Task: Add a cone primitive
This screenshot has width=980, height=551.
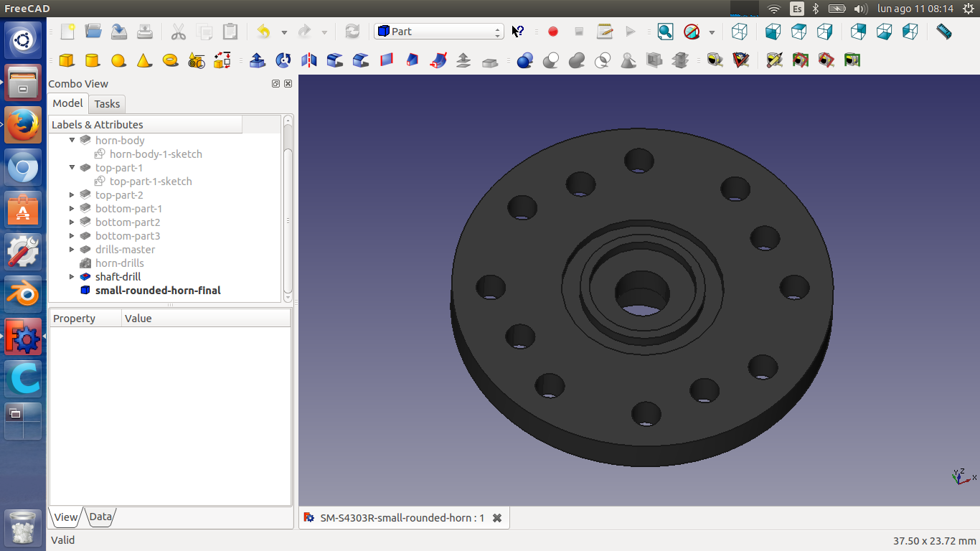Action: pyautogui.click(x=144, y=60)
